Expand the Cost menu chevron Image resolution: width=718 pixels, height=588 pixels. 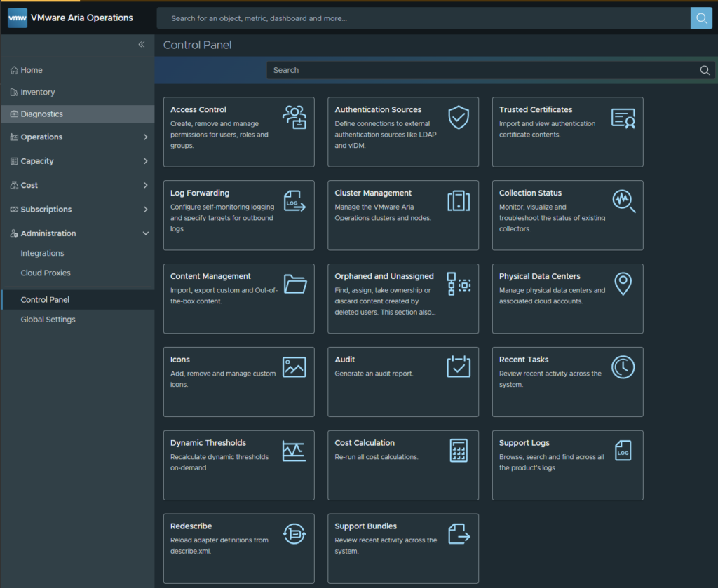[146, 185]
